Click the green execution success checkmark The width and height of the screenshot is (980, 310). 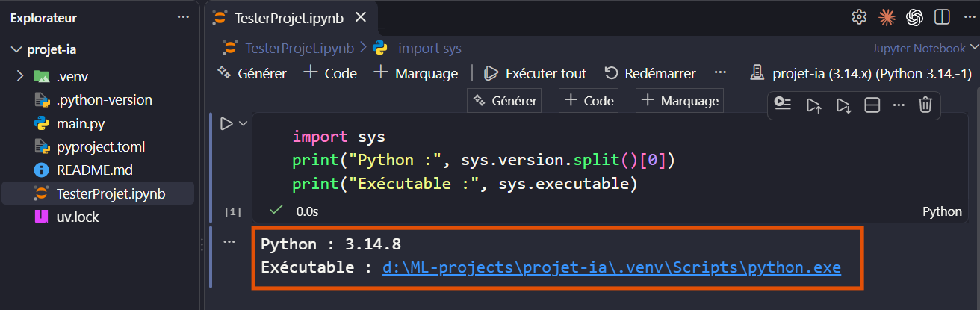pyautogui.click(x=276, y=211)
